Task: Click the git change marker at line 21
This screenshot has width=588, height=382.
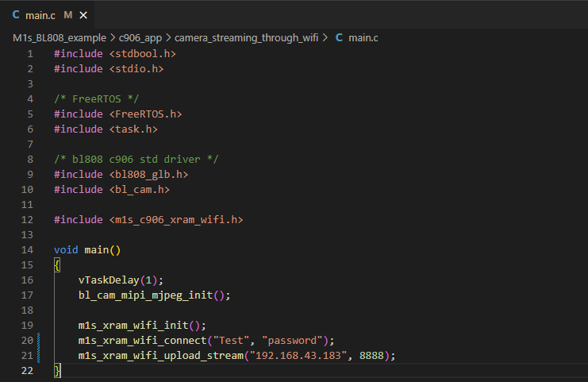Action: 39,355
